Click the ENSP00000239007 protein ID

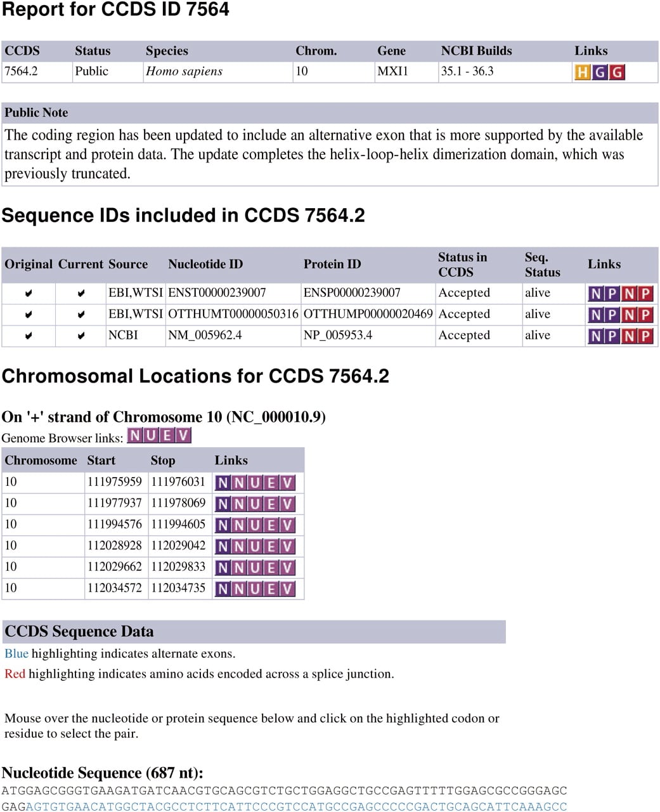(x=352, y=292)
